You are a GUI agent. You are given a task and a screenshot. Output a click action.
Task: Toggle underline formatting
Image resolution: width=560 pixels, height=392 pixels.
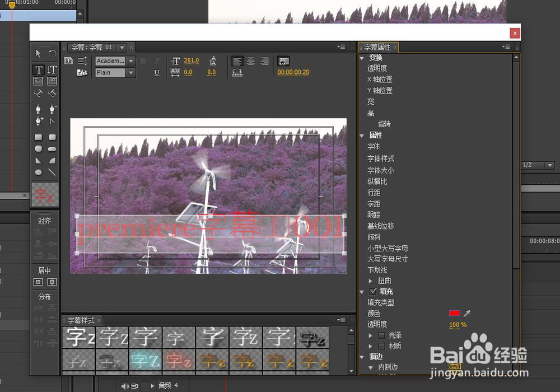point(157,72)
